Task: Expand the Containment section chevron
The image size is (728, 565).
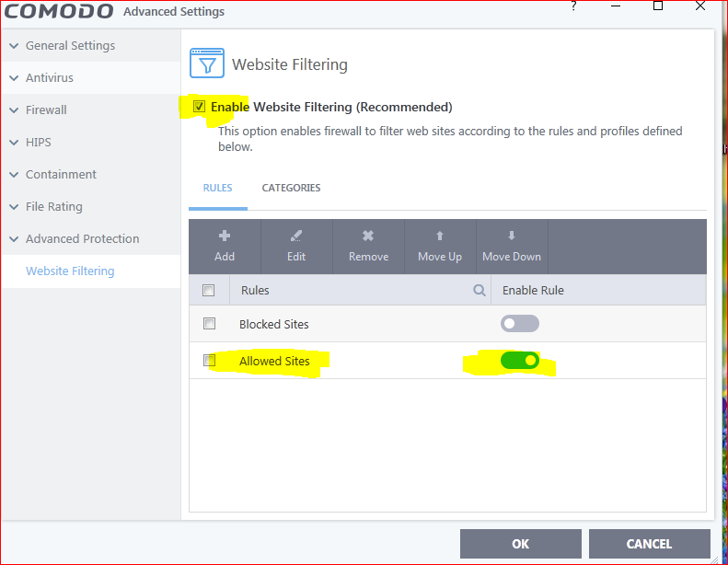Action: pyautogui.click(x=14, y=175)
